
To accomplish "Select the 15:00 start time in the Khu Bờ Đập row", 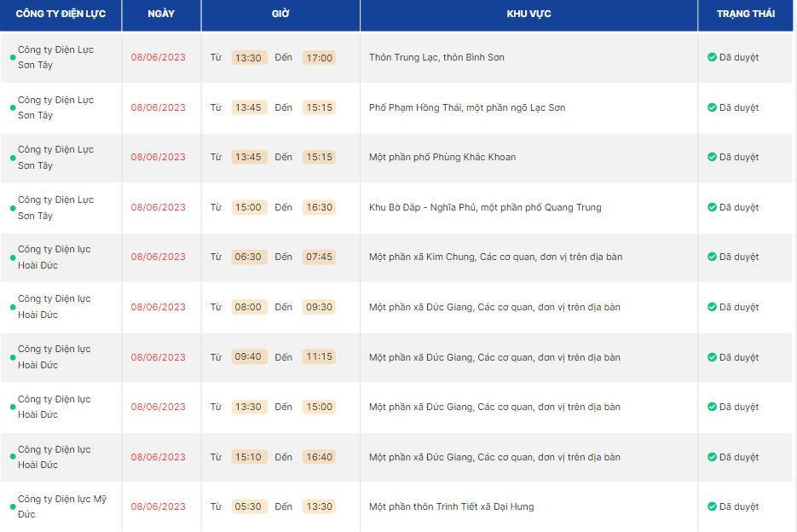I will pos(248,207).
